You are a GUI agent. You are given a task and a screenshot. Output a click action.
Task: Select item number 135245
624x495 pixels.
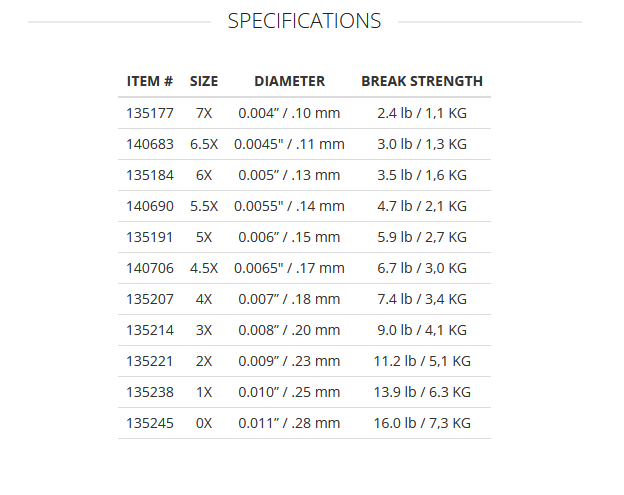click(150, 423)
